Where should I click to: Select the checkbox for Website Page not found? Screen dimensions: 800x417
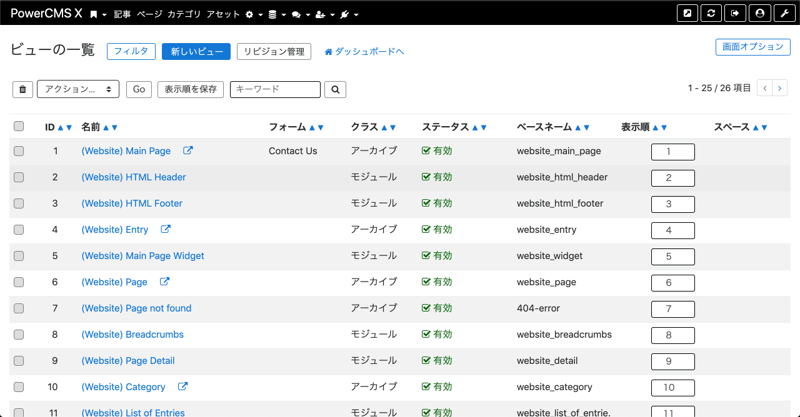(19, 308)
